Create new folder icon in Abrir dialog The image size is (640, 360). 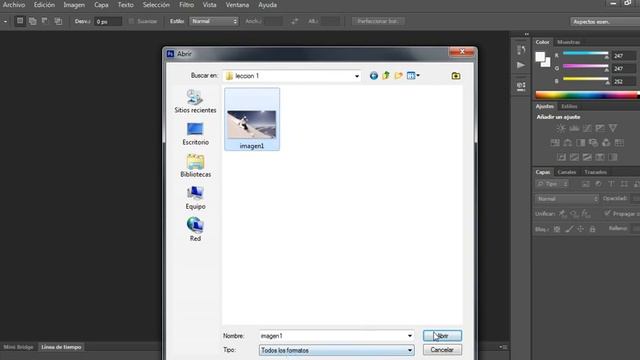click(398, 76)
